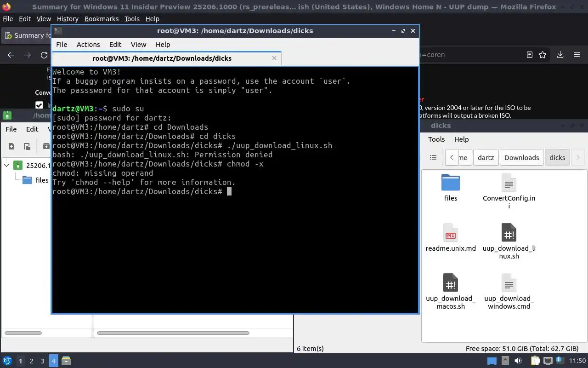Open Firefox Edit menu
The height and width of the screenshot is (368, 588).
click(x=25, y=19)
